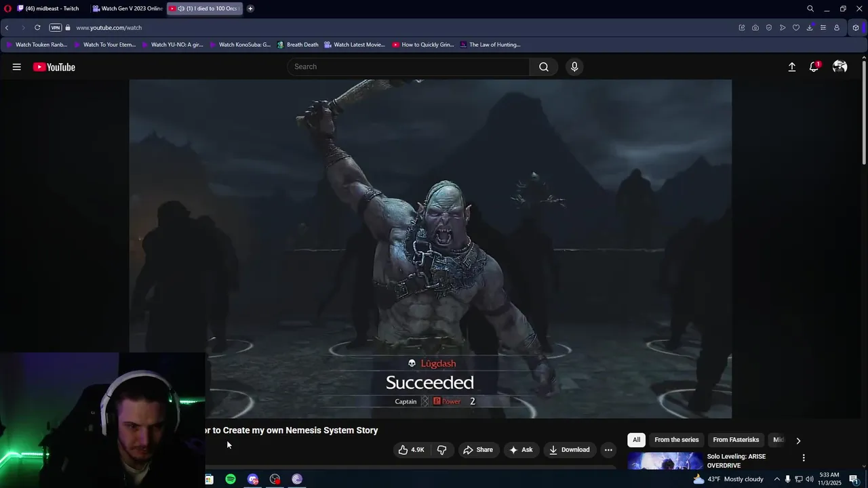Open Breath Death bookmark
This screenshot has height=488, width=868.
298,45
